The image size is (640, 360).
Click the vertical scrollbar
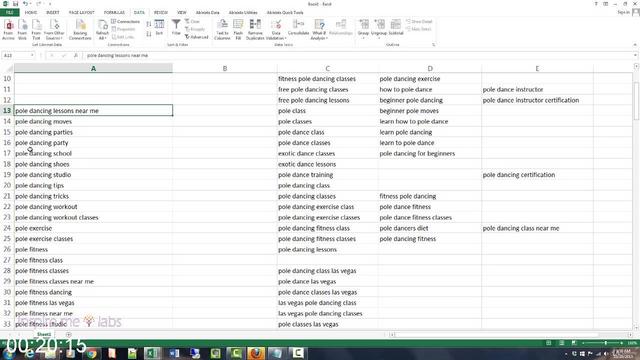point(636,101)
